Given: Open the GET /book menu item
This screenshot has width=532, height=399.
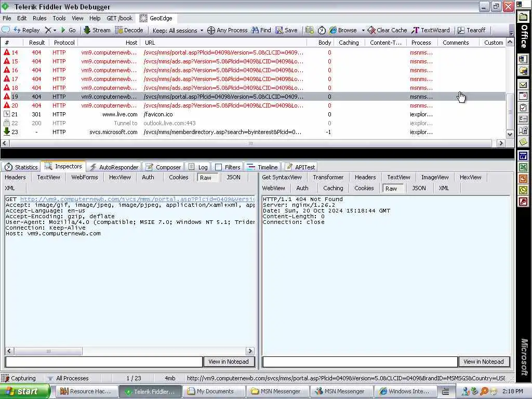Looking at the screenshot, I should point(119,18).
